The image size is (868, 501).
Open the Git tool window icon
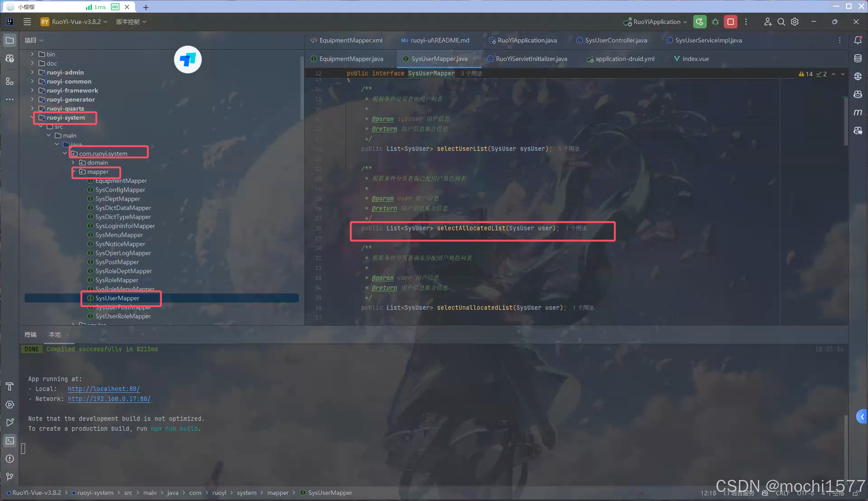(x=10, y=476)
